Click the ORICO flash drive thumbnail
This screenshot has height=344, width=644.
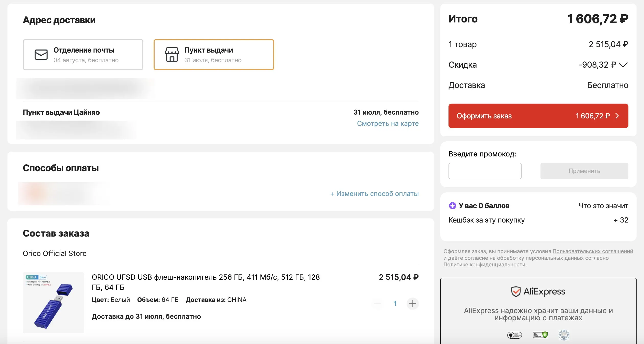(x=53, y=303)
